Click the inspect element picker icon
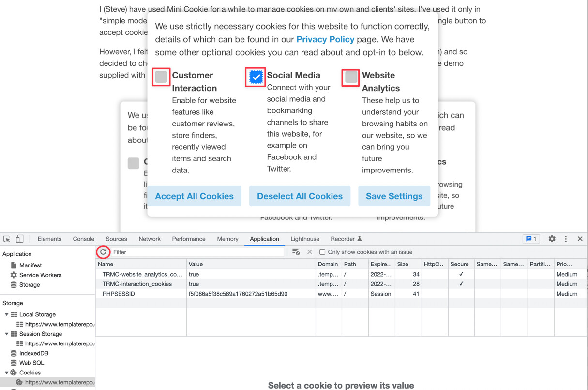 7,239
